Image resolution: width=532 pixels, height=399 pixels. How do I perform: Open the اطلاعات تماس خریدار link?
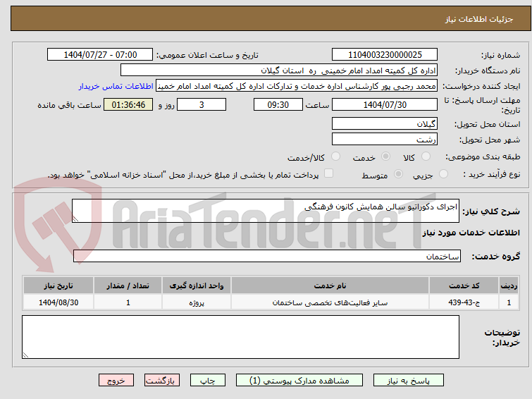click(x=116, y=86)
